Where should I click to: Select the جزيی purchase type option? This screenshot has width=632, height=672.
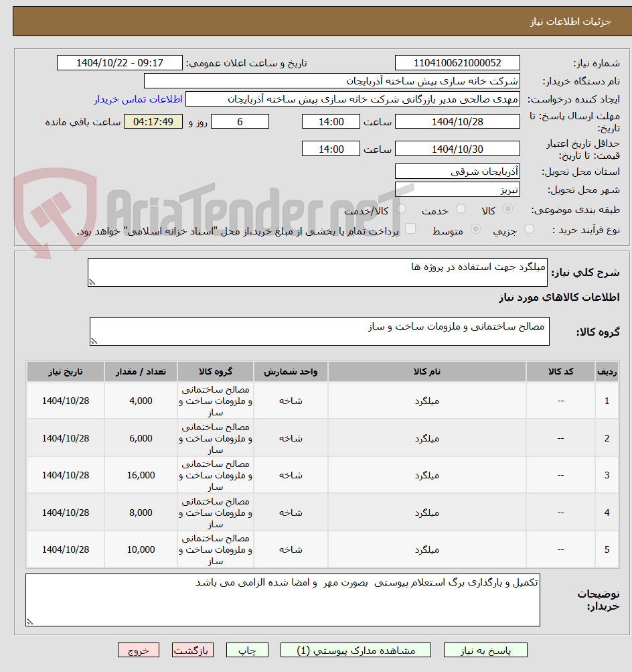[529, 229]
